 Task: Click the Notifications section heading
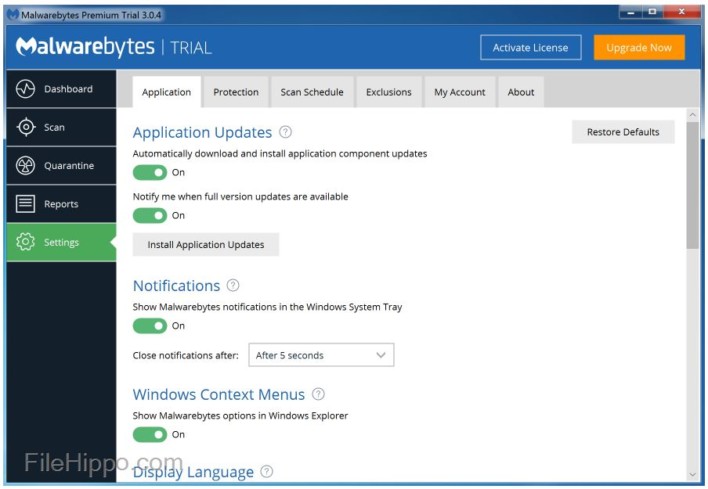pos(177,286)
